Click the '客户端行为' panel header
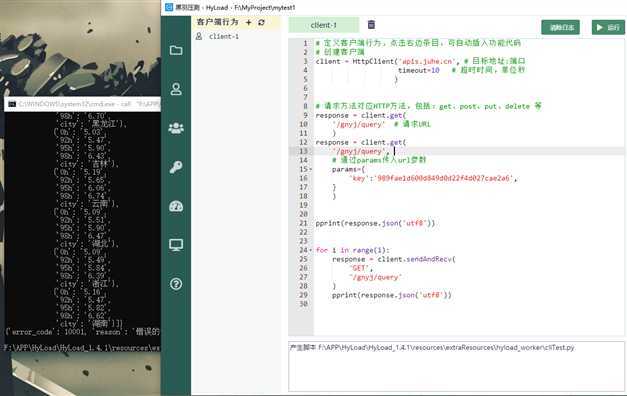The height and width of the screenshot is (396, 627). [218, 22]
